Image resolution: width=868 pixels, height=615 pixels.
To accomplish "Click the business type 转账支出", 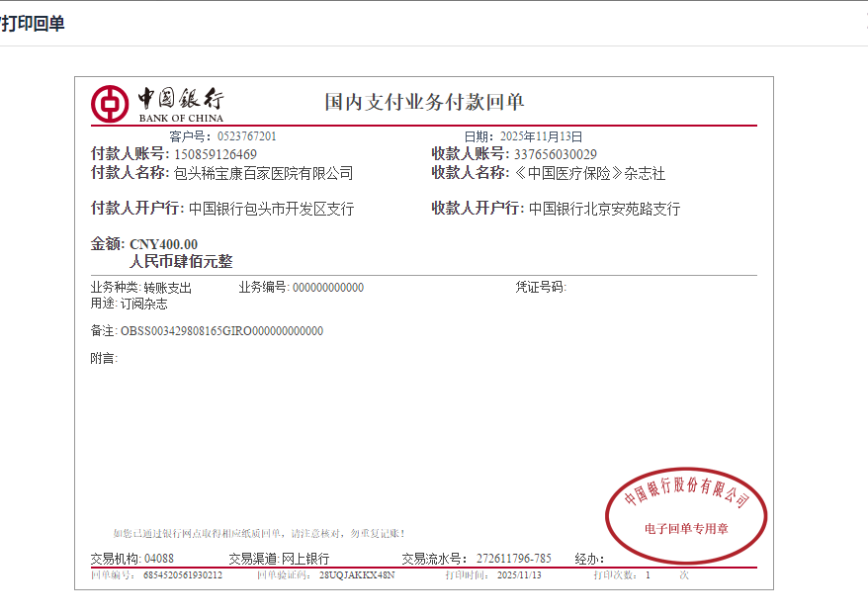I will coord(167,288).
